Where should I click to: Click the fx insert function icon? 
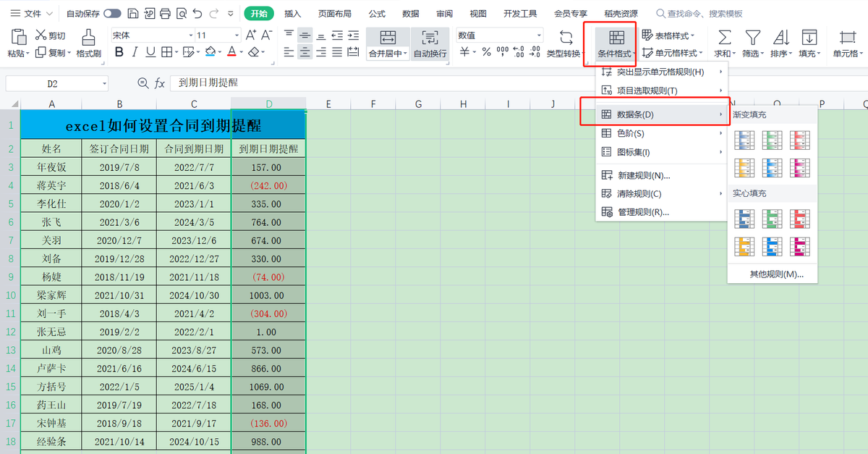(160, 83)
